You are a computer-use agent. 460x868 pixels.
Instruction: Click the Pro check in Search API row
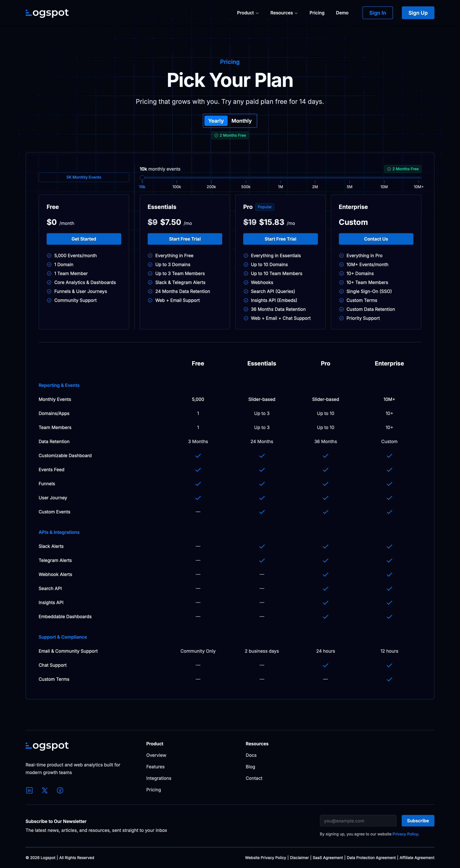326,589
